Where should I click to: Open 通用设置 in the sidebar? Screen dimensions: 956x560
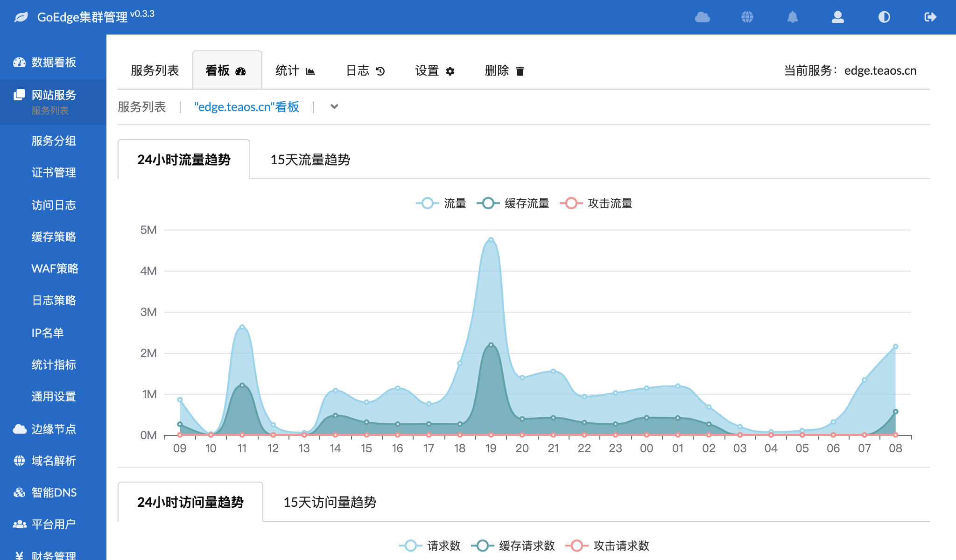[53, 396]
